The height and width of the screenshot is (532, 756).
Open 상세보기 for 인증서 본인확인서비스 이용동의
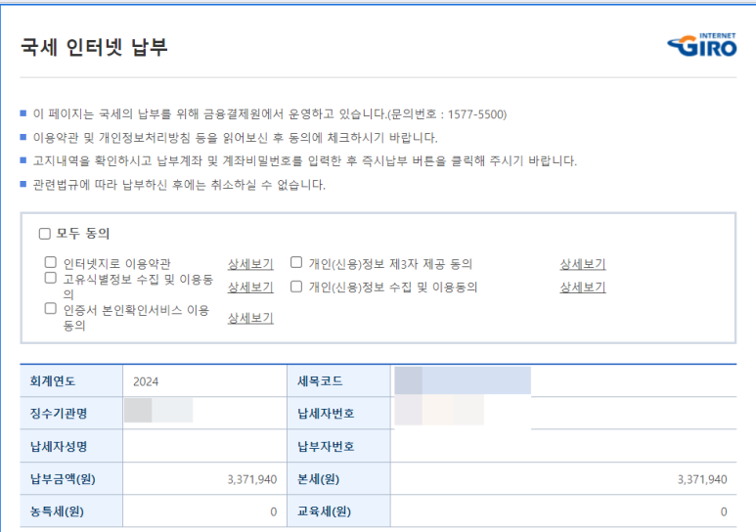point(250,318)
